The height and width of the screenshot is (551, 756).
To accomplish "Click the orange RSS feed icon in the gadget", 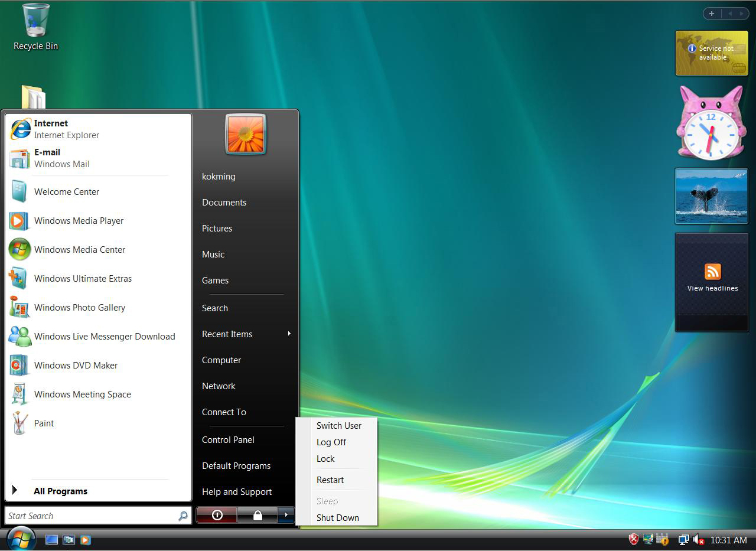I will point(713,272).
